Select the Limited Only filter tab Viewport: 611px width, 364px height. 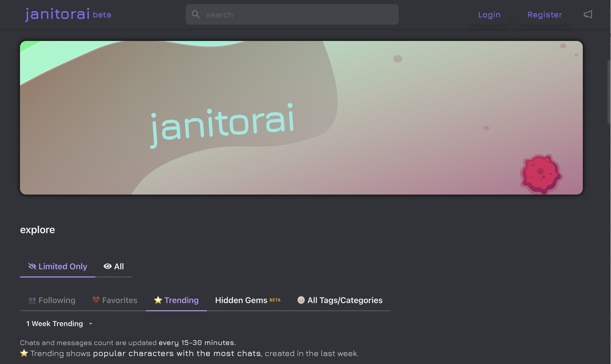point(58,266)
